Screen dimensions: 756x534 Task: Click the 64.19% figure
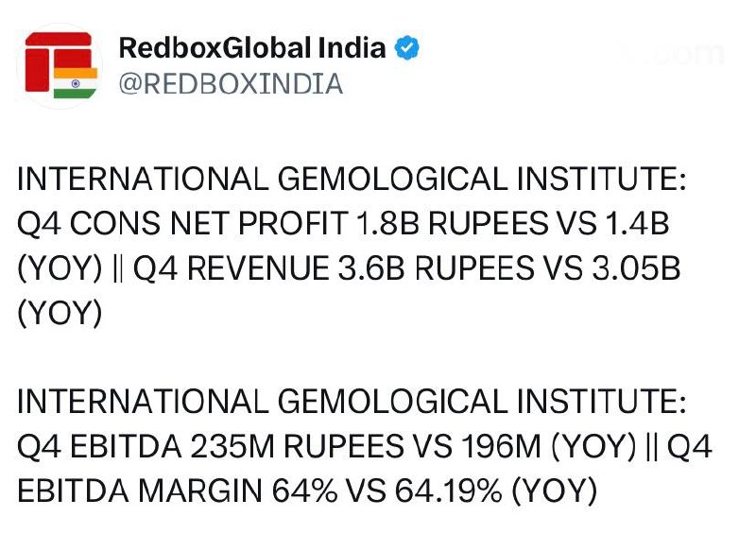pos(448,491)
